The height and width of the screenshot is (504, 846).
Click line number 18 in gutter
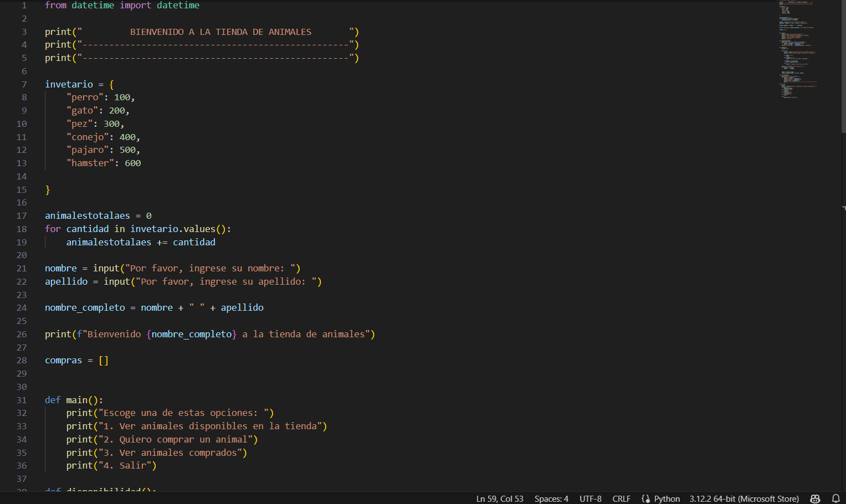(22, 229)
